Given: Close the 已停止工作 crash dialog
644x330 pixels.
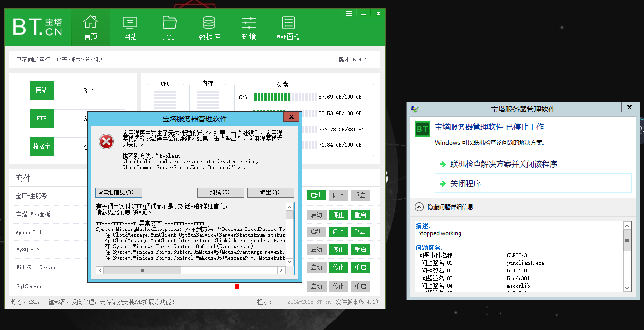Looking at the screenshot, I should click(629, 108).
